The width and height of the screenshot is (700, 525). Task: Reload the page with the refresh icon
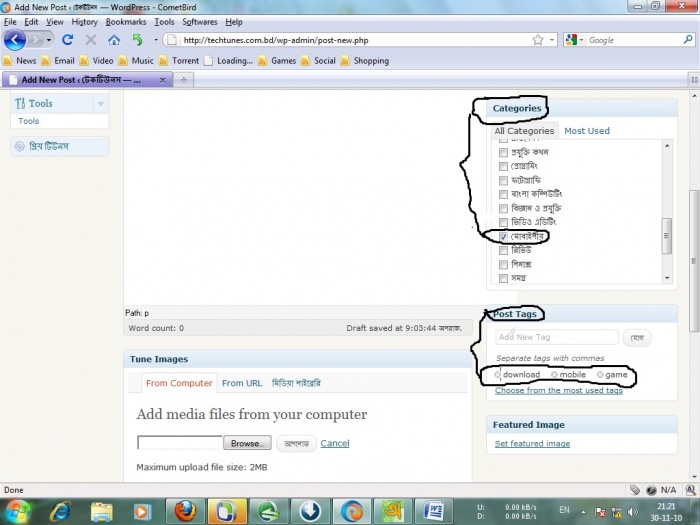[x=68, y=40]
